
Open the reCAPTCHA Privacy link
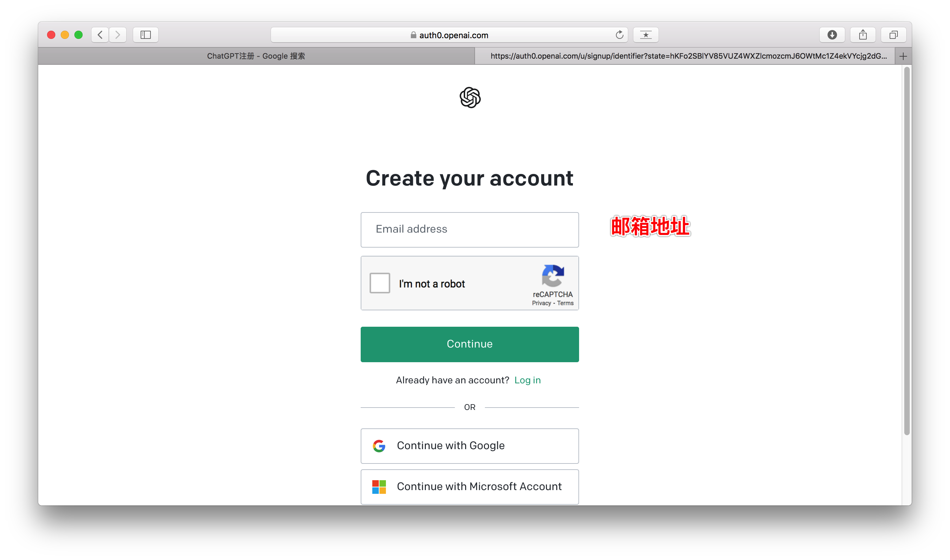click(x=542, y=303)
